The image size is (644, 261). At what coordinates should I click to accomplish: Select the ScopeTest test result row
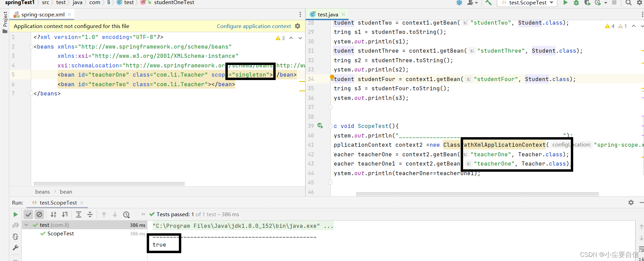coord(84,234)
